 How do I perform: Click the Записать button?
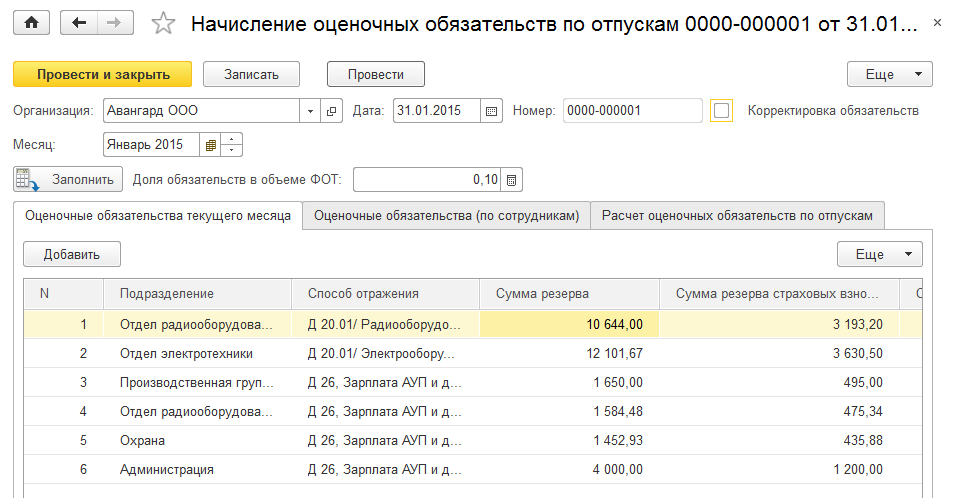point(253,75)
